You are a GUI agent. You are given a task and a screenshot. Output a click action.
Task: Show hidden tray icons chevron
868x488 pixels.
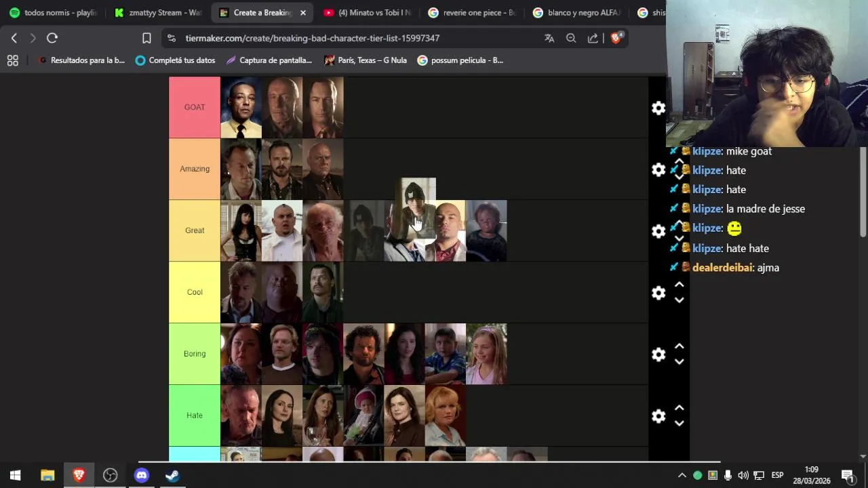click(x=682, y=475)
